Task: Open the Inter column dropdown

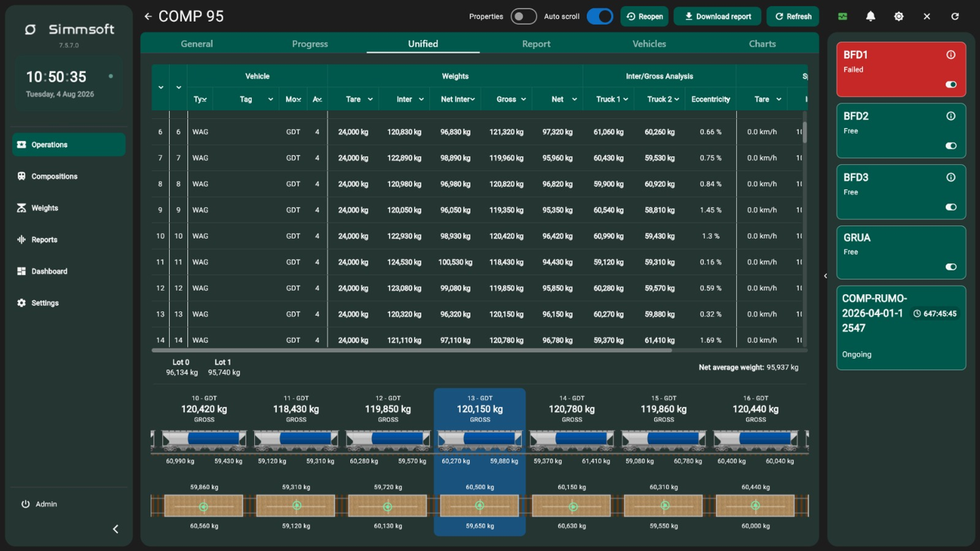Action: pyautogui.click(x=421, y=99)
